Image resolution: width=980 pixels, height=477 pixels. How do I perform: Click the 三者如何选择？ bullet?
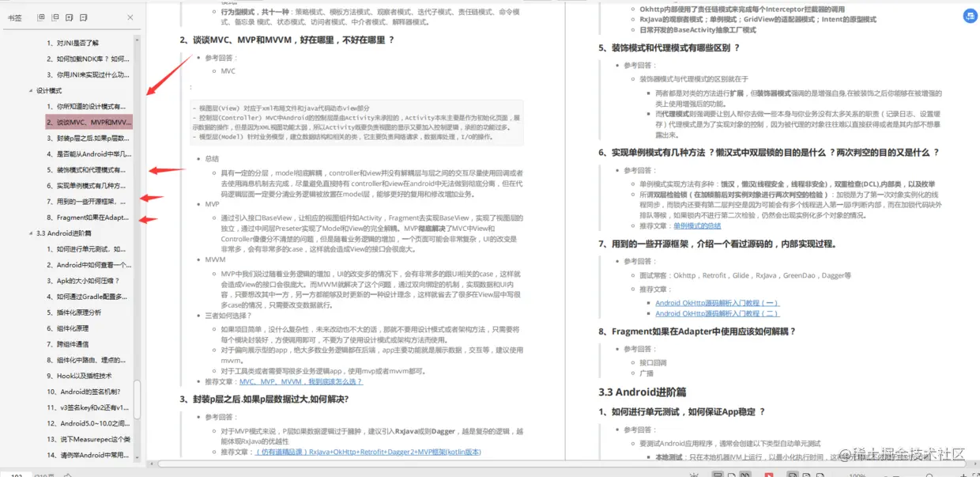(x=228, y=315)
